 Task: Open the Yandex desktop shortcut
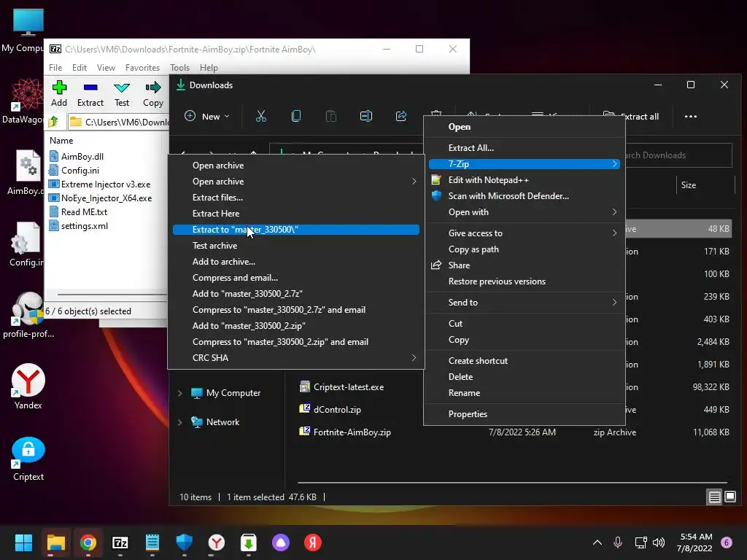(x=28, y=386)
